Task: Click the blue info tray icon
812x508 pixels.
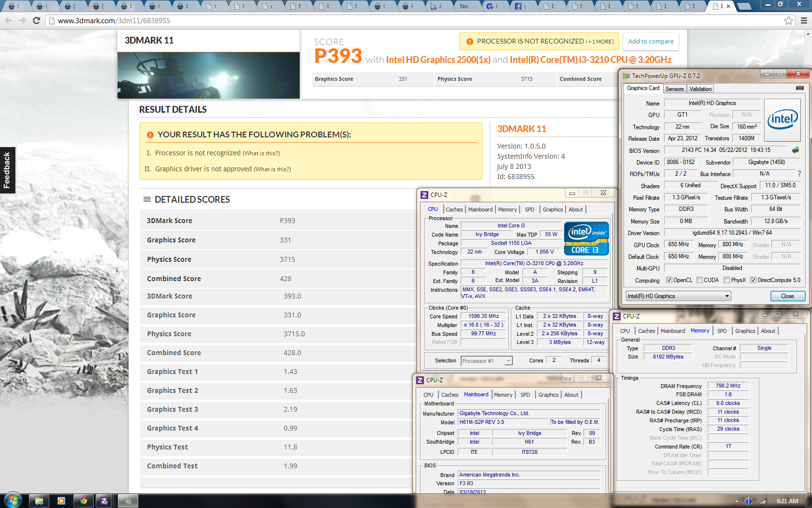Action: (749, 501)
